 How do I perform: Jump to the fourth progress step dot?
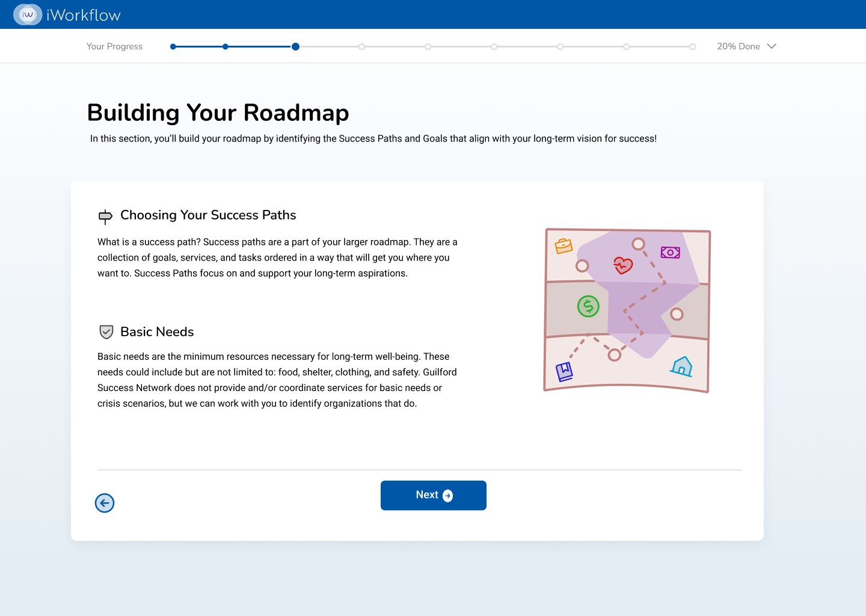361,46
